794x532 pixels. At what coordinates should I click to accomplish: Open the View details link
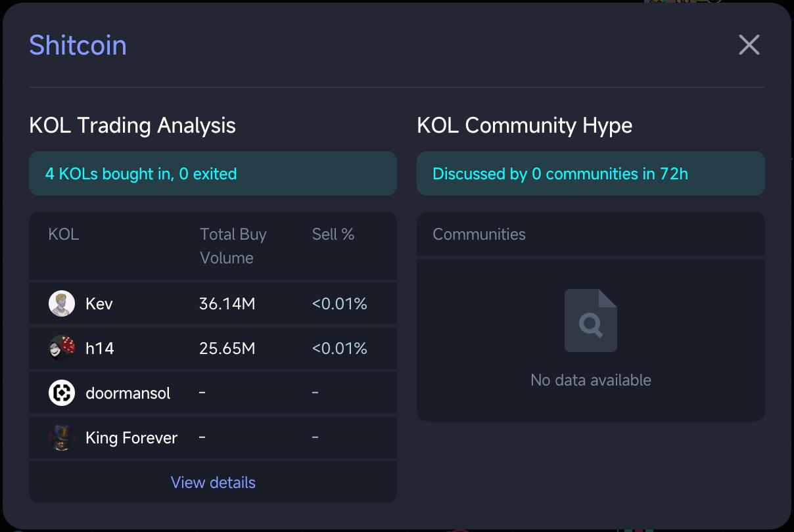213,483
